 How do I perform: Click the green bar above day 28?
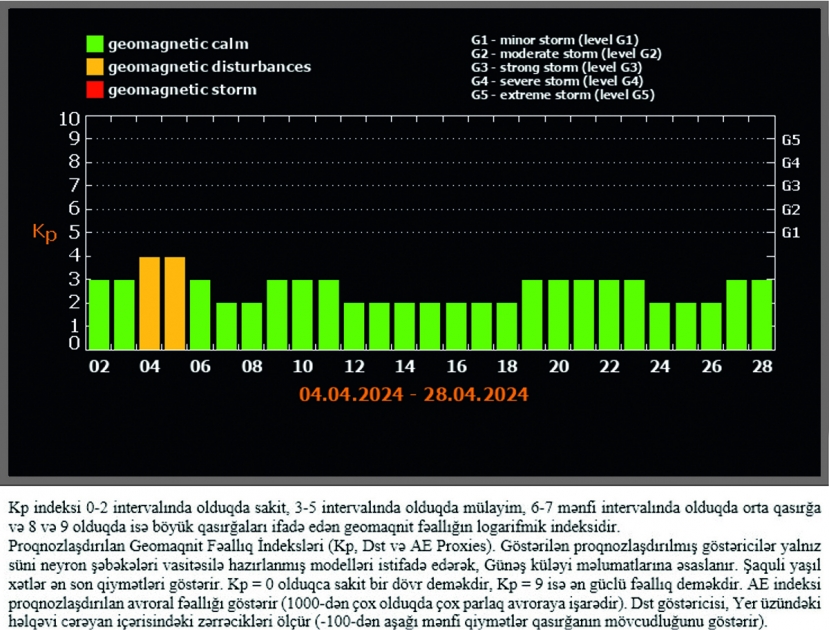click(x=762, y=314)
